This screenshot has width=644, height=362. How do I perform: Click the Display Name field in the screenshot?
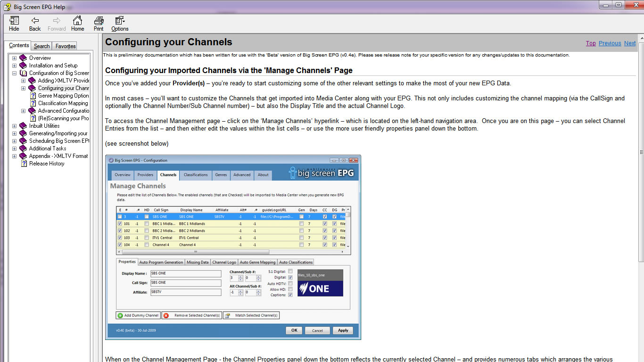coord(185,273)
